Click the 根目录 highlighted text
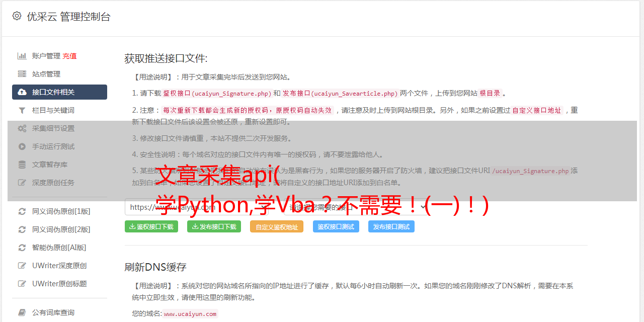 point(490,93)
